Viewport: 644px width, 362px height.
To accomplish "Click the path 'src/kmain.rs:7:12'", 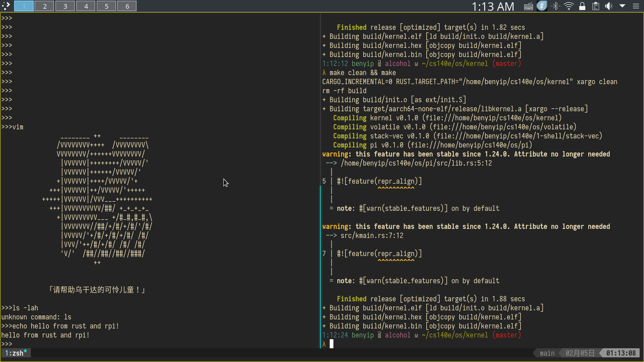I will pyautogui.click(x=372, y=236).
